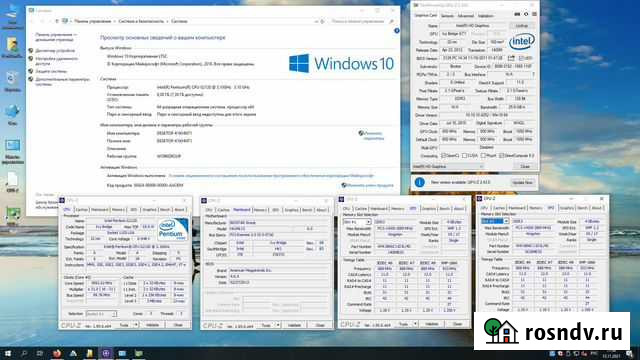Click the search magnifier in the System window
640x360 pixels.
pyautogui.click(x=391, y=21)
